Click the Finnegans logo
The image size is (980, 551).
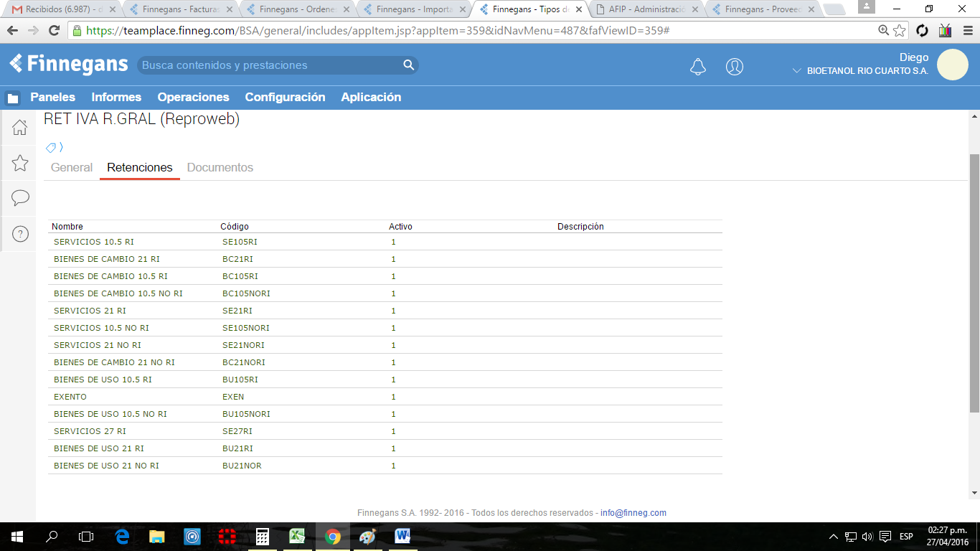click(x=69, y=65)
